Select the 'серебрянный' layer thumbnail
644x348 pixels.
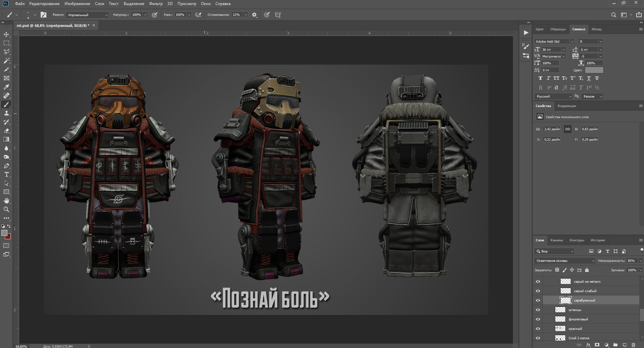click(x=565, y=300)
